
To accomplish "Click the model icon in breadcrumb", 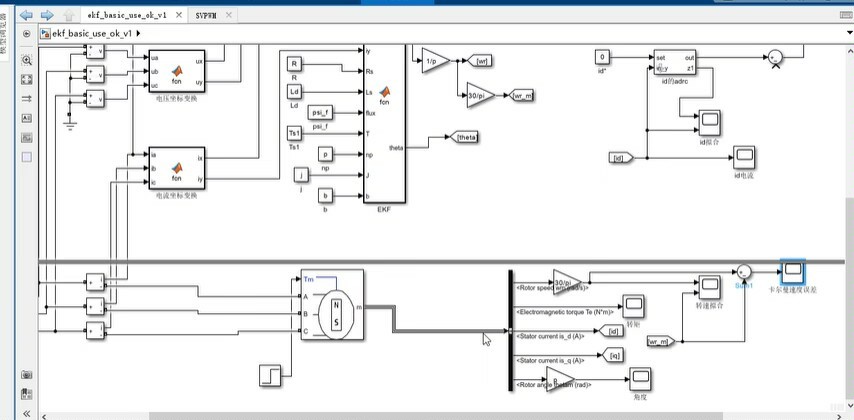I will (x=46, y=34).
